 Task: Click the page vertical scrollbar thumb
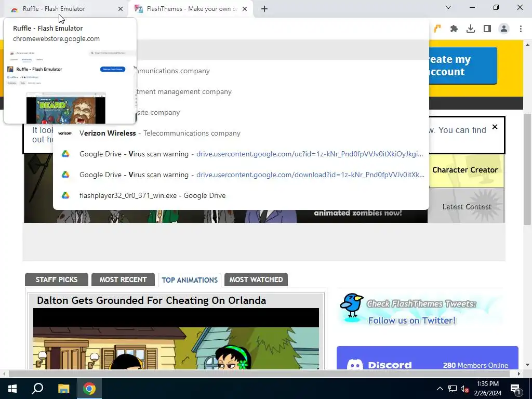click(x=528, y=169)
